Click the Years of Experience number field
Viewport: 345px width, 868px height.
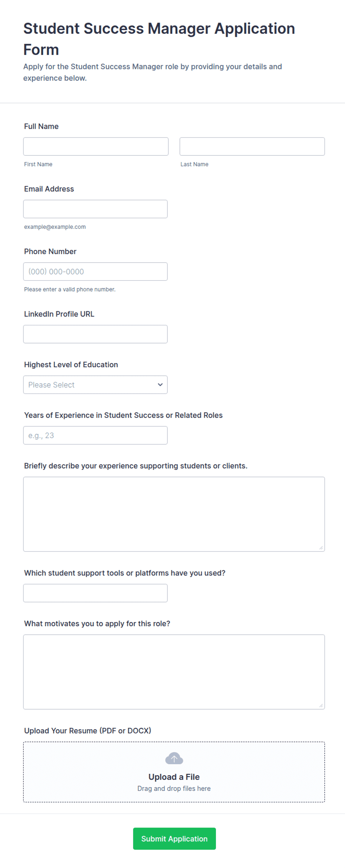click(x=95, y=435)
